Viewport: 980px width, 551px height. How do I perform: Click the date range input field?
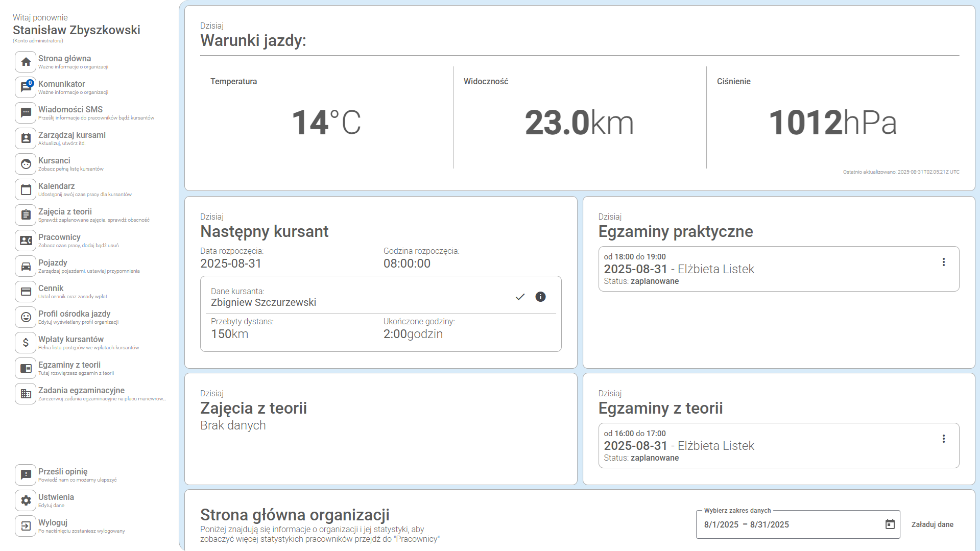pyautogui.click(x=786, y=524)
